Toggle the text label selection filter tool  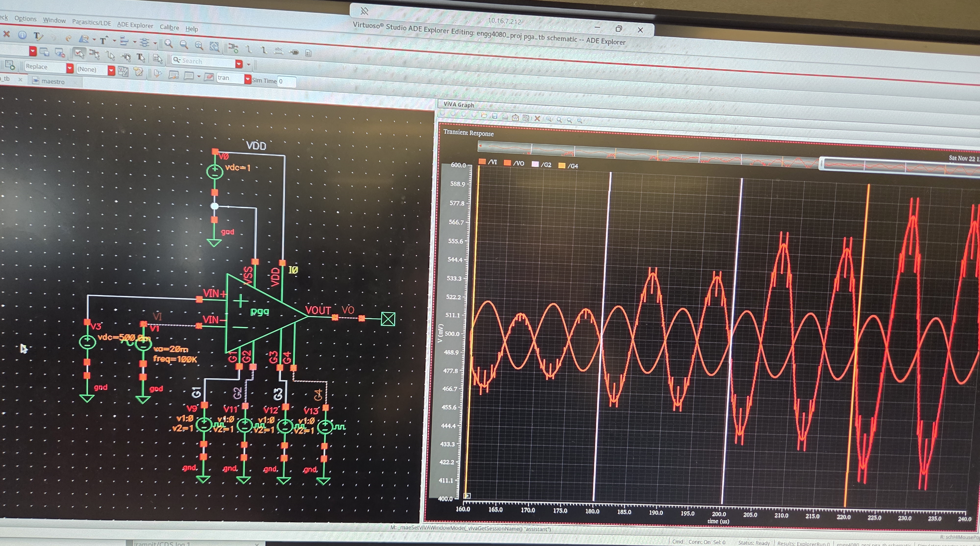141,57
